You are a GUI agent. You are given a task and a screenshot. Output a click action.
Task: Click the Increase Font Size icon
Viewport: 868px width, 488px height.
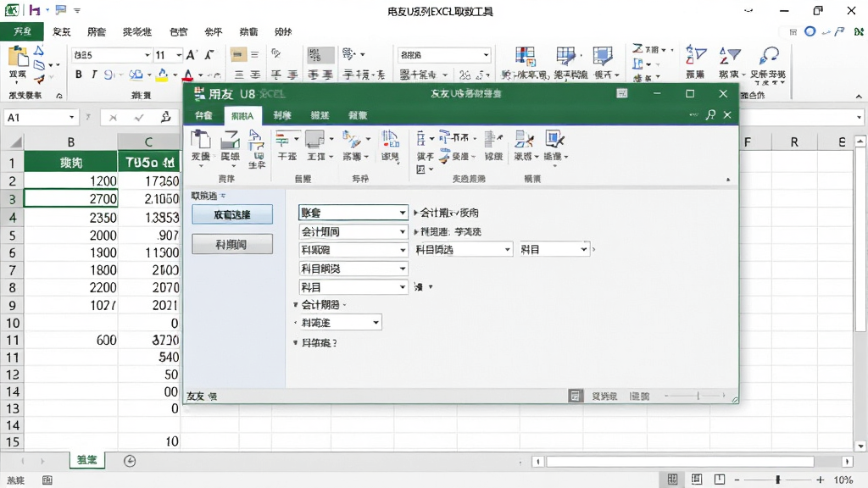tap(191, 55)
